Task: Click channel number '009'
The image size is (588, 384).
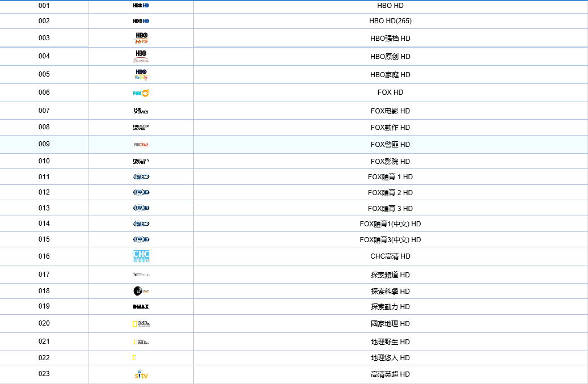Action: pos(44,144)
